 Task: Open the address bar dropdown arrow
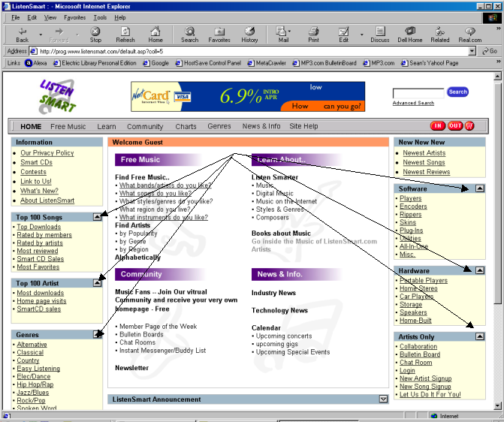[x=472, y=51]
